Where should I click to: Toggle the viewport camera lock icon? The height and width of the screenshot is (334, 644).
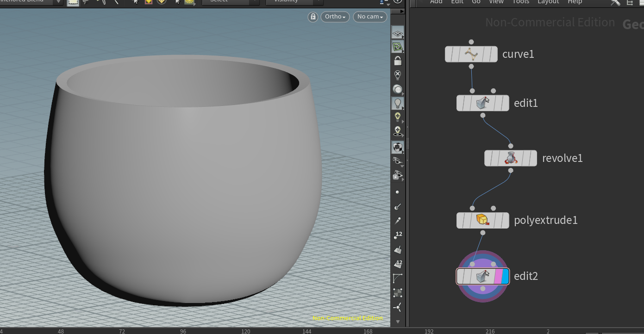click(313, 17)
